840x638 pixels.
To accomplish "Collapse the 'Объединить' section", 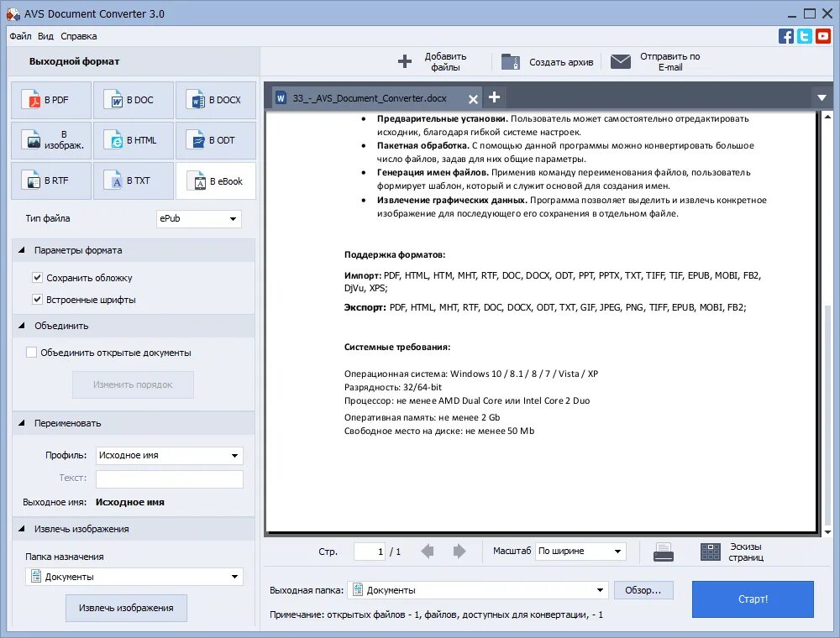I will (x=22, y=326).
